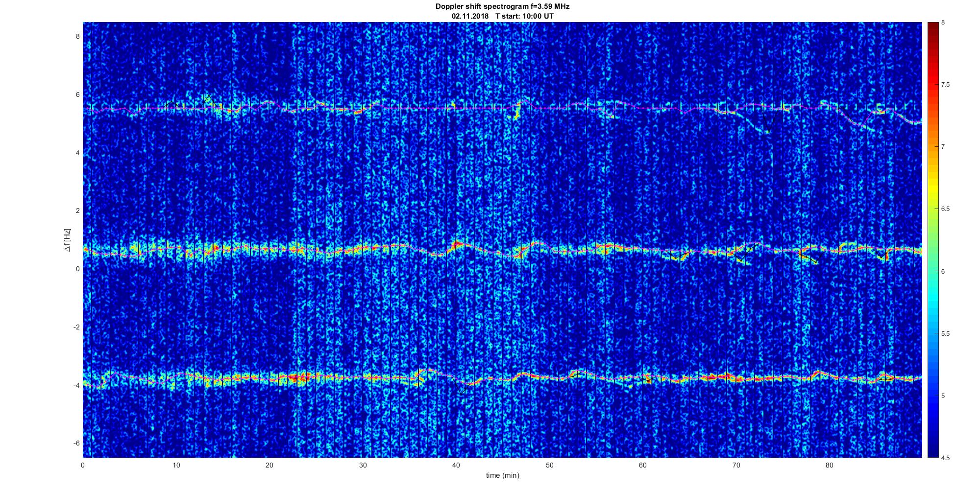This screenshot has width=980, height=491.
Task: Click the lower trace red segment near 23 minutes
Action: pos(299,377)
